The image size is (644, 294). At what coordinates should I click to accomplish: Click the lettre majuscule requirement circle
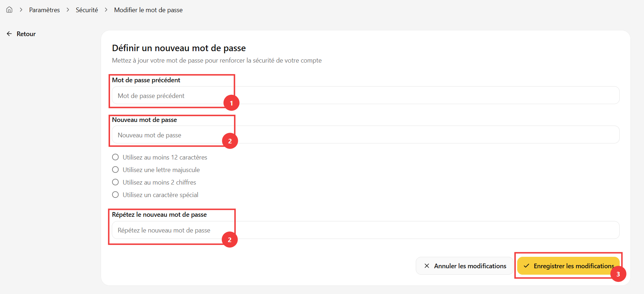pyautogui.click(x=115, y=170)
